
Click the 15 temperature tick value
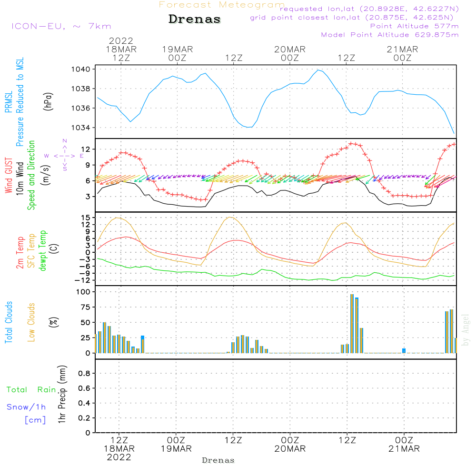coord(86,218)
